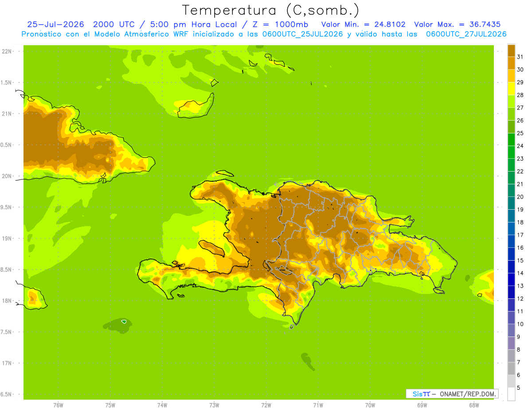Image resolution: width=532 pixels, height=411 pixels.
Task: Click the '69W' longitude axis label
Action: (x=422, y=405)
